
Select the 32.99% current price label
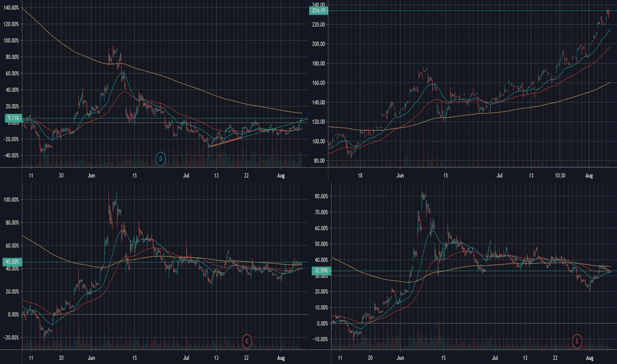[x=321, y=271]
